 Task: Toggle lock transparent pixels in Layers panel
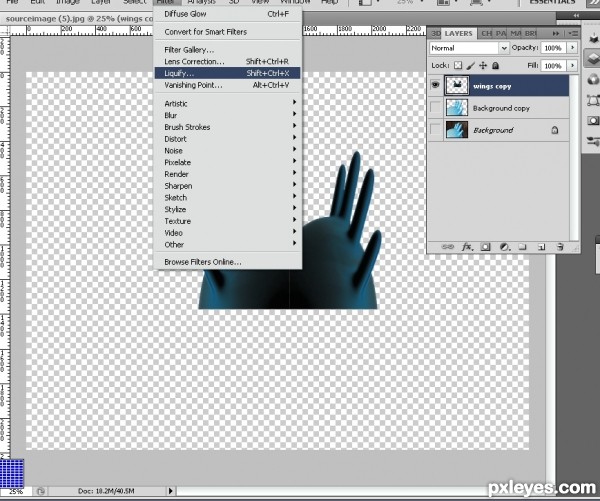(x=458, y=65)
